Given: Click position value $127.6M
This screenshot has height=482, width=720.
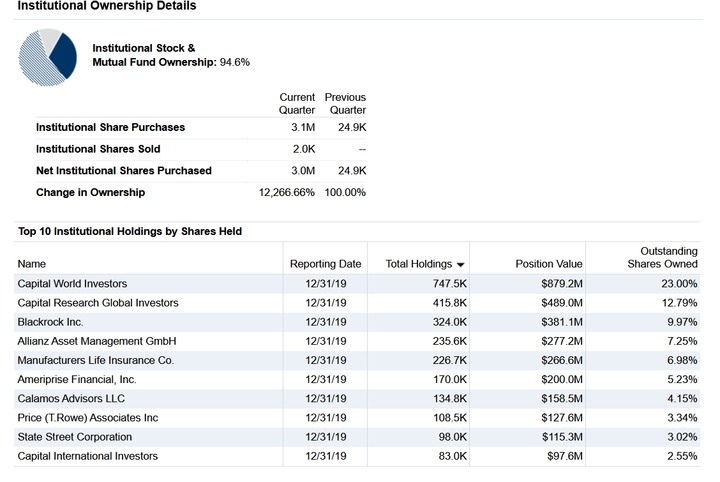Looking at the screenshot, I should (x=562, y=418).
